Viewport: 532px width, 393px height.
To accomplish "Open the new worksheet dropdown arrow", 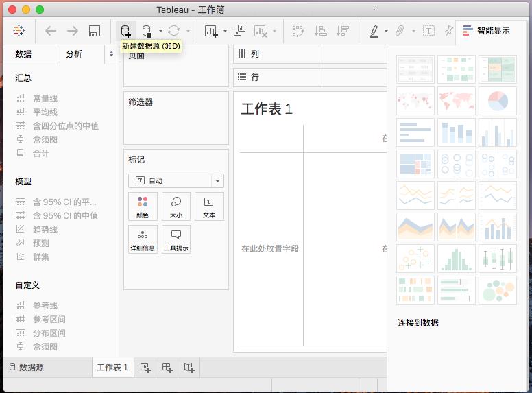I will 225,32.
